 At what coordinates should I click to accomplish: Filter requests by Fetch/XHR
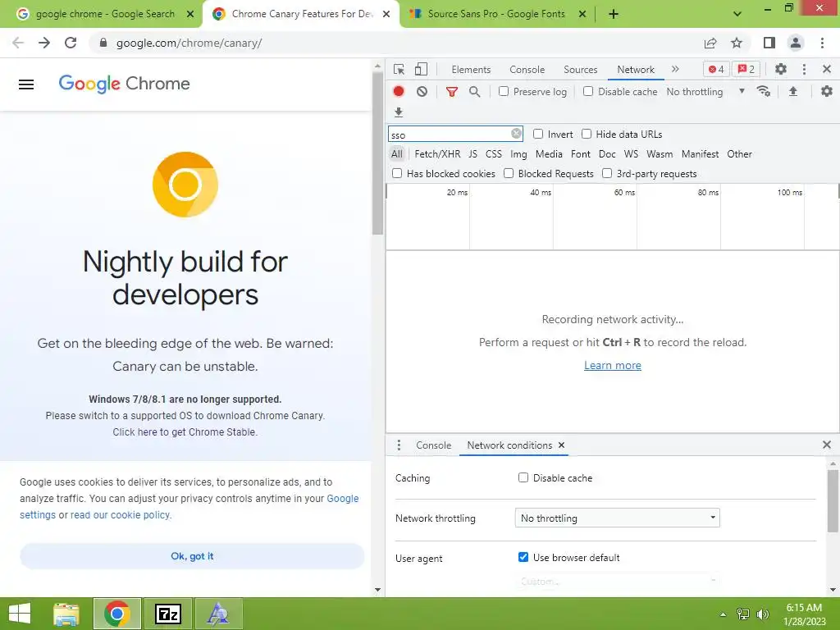tap(437, 153)
